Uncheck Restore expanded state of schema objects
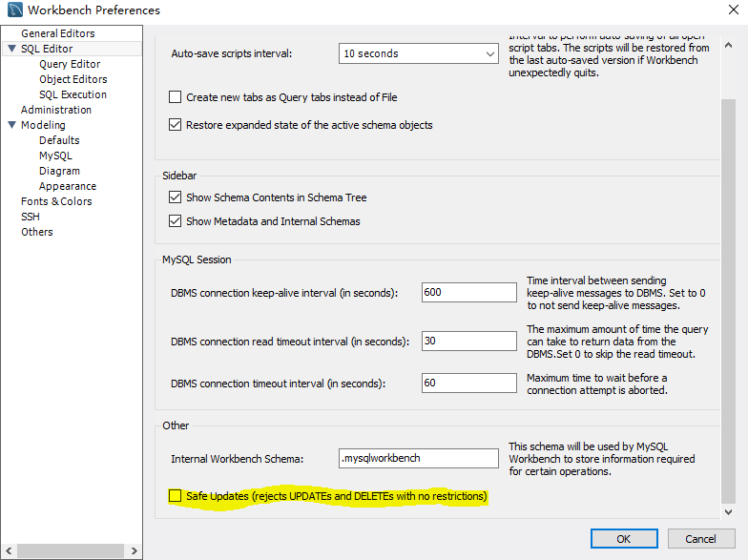Viewport: 748px width, 560px height. point(176,125)
